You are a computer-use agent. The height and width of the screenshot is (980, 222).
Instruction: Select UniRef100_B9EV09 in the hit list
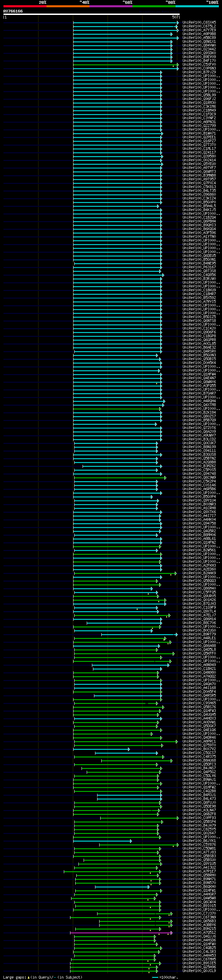[x=199, y=57]
